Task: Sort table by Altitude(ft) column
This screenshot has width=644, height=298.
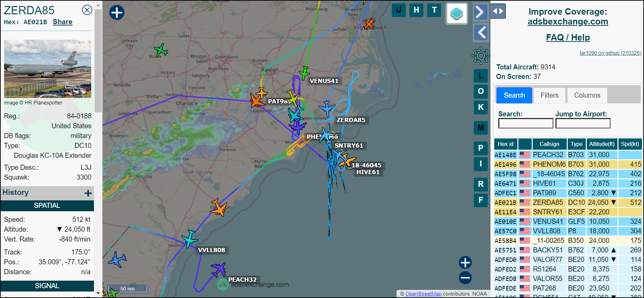Action: [602, 144]
